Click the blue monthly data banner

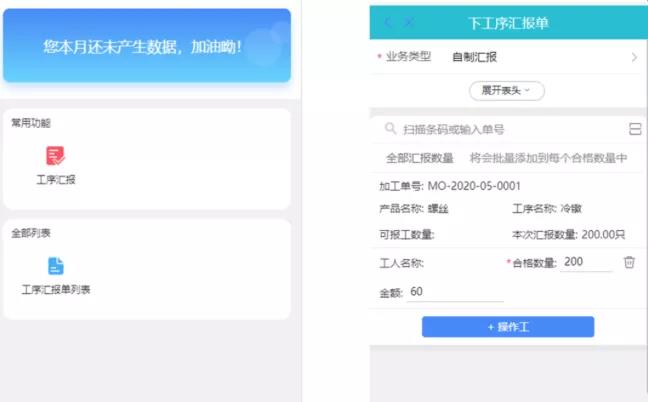(x=147, y=45)
